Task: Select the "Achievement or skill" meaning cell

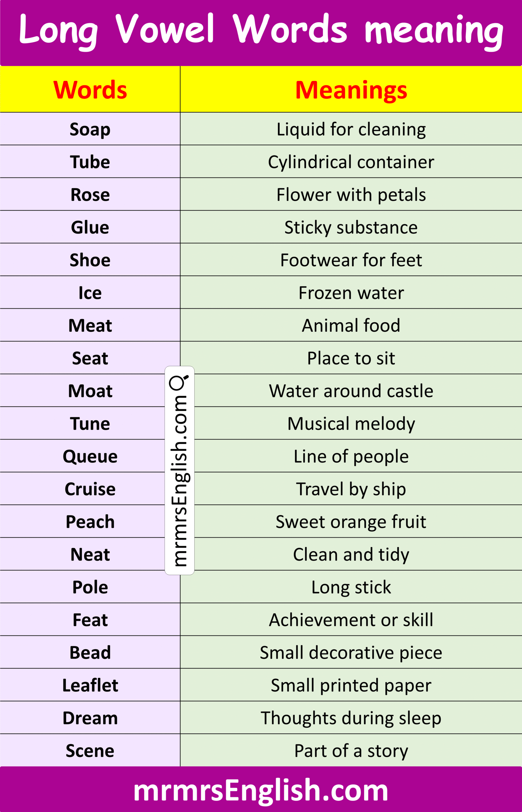Action: point(351,620)
